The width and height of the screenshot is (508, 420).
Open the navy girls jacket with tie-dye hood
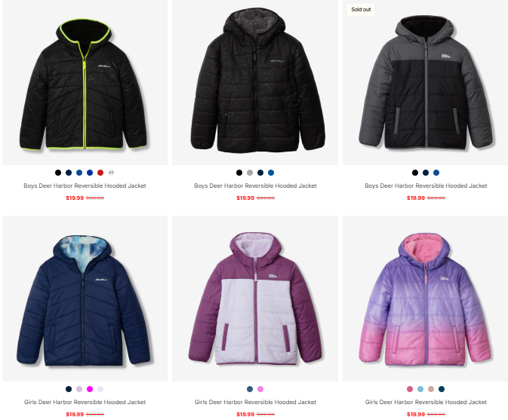coord(85,299)
